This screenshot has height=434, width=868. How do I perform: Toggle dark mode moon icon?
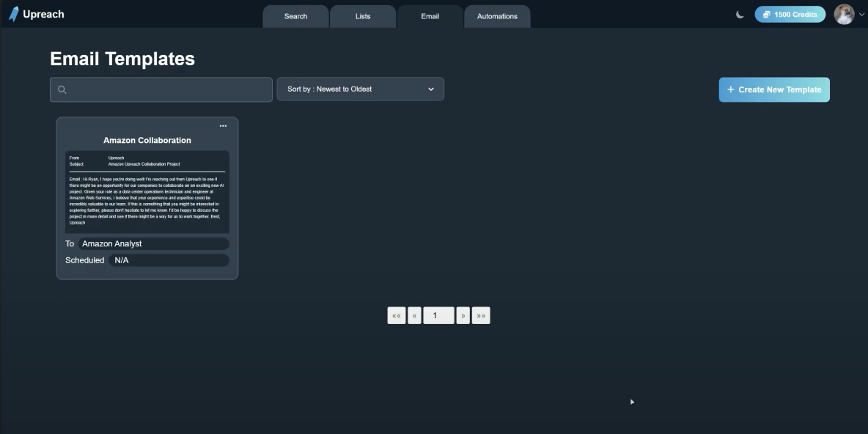[740, 15]
